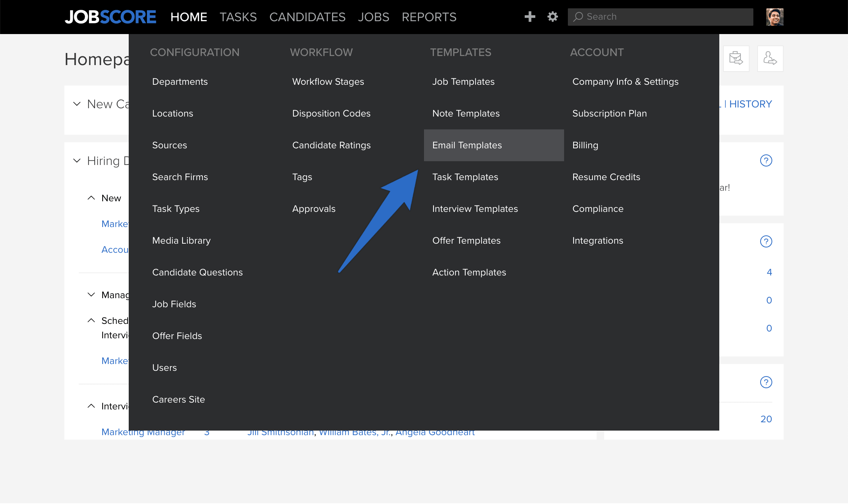The image size is (848, 504).
Task: Select Resume Credits
Action: [606, 177]
